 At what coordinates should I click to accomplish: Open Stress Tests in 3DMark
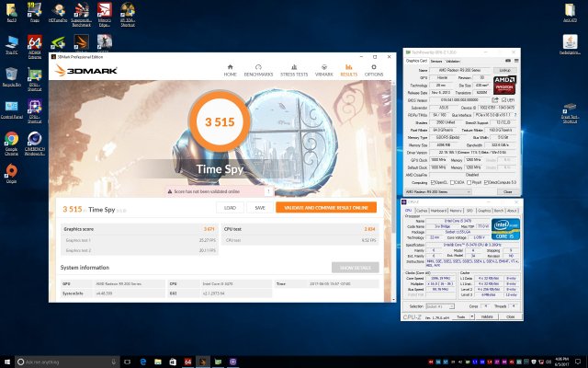[x=294, y=70]
